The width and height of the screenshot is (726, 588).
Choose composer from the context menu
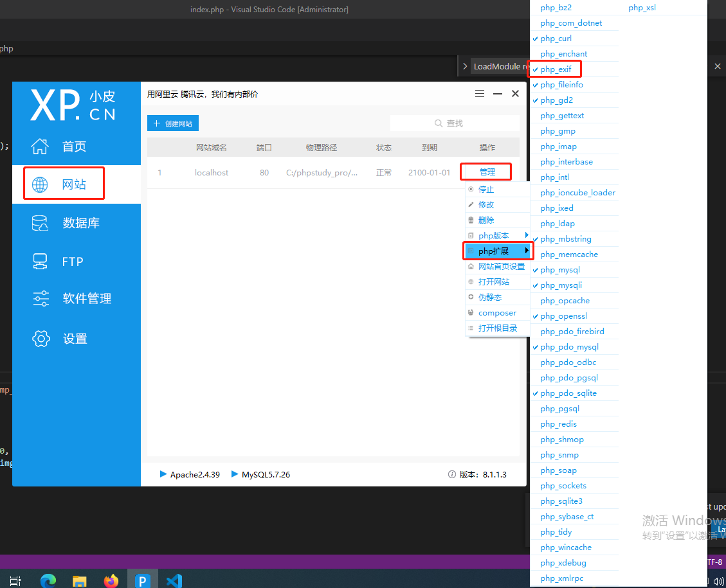tap(497, 313)
